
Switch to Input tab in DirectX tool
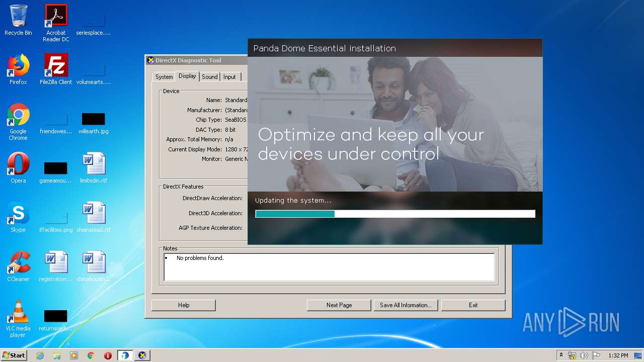[229, 77]
